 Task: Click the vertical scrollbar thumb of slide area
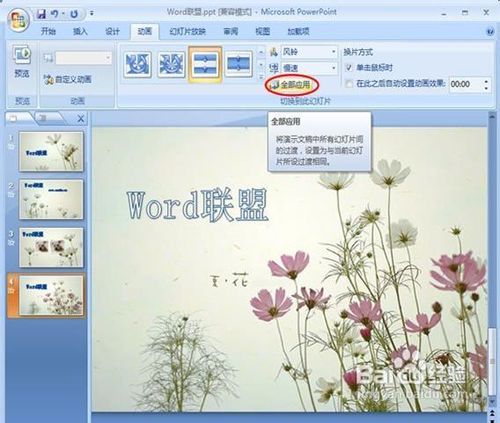point(492,362)
